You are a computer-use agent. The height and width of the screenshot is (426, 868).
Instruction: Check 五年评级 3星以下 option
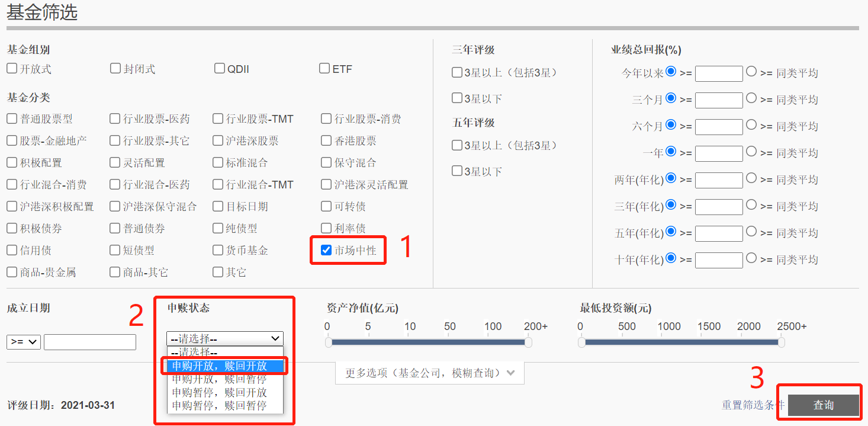pos(456,171)
